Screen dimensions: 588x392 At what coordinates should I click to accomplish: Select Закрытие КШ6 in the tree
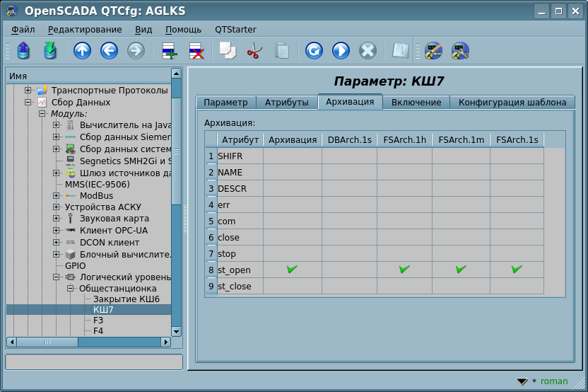[x=127, y=299]
